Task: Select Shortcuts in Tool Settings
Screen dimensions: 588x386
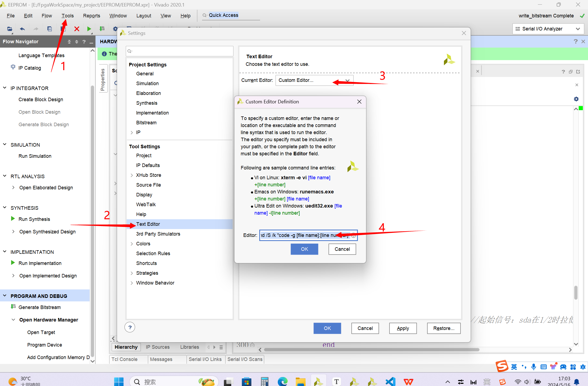Action: pos(147,263)
